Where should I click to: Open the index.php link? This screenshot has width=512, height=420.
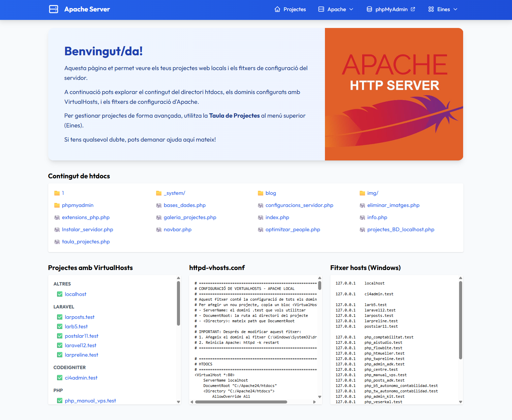click(277, 217)
